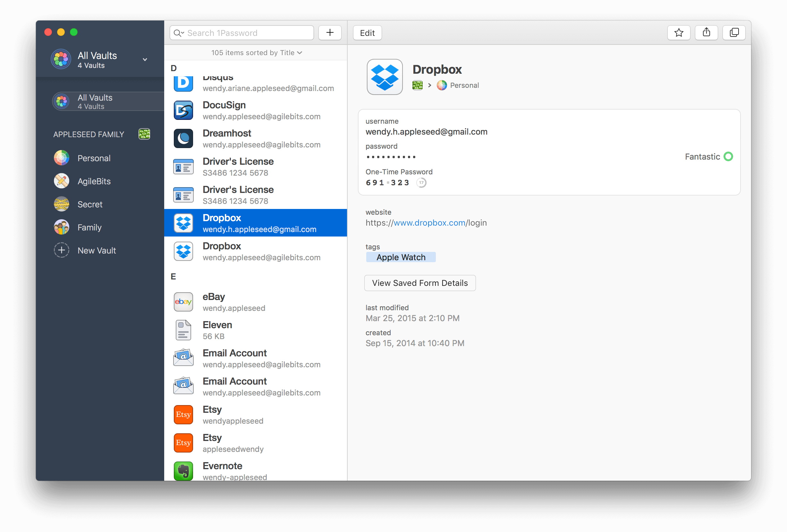Mark Dropbox item as favorite star
Image resolution: width=787 pixels, height=532 pixels.
click(x=679, y=33)
